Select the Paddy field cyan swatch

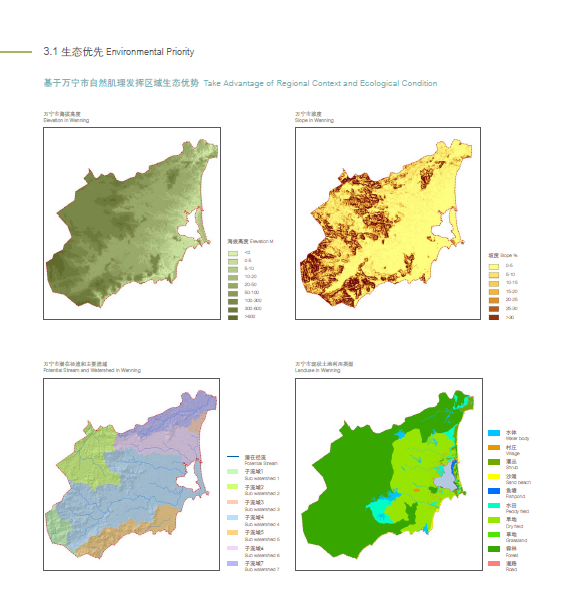(494, 506)
